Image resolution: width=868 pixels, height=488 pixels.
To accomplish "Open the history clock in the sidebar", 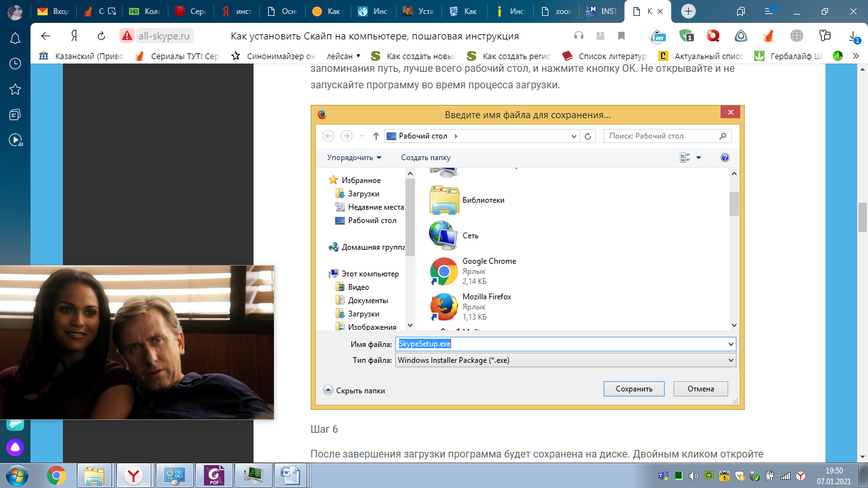I will [x=15, y=64].
